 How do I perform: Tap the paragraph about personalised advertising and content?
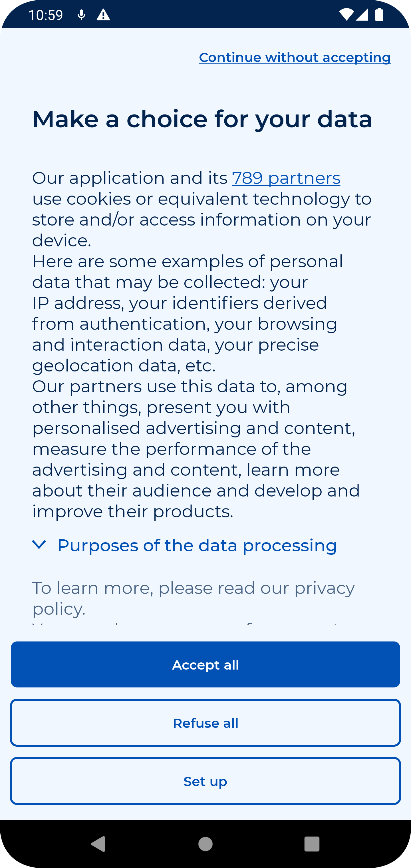[196, 448]
